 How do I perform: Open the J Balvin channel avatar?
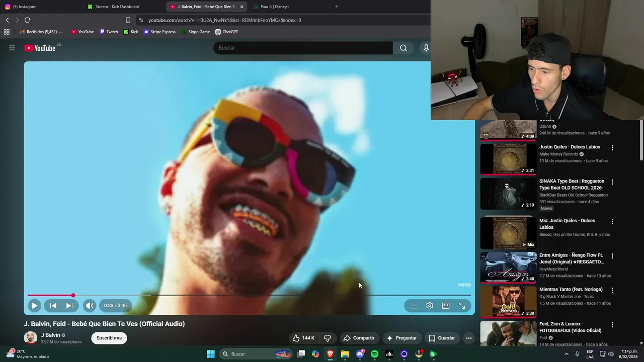[x=31, y=338]
